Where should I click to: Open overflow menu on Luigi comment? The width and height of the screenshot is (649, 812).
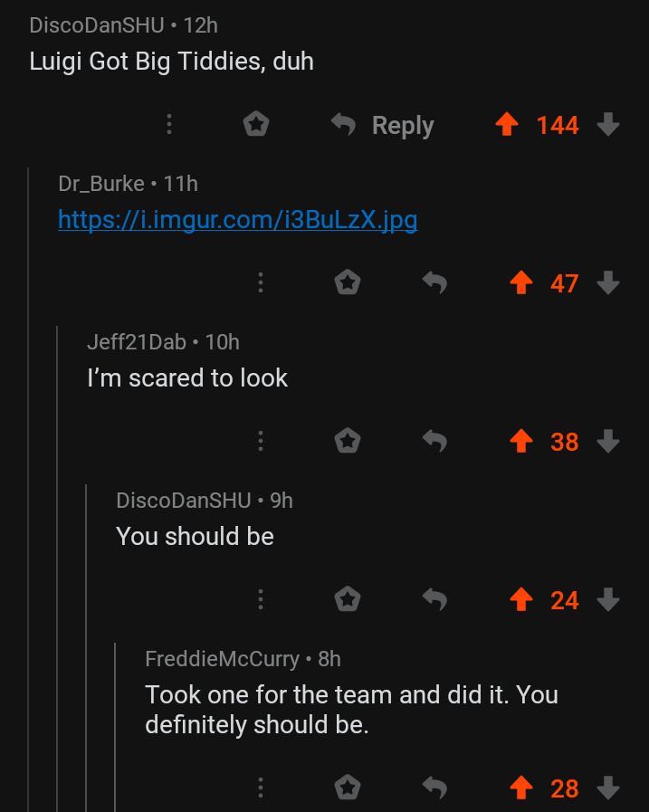pos(169,124)
